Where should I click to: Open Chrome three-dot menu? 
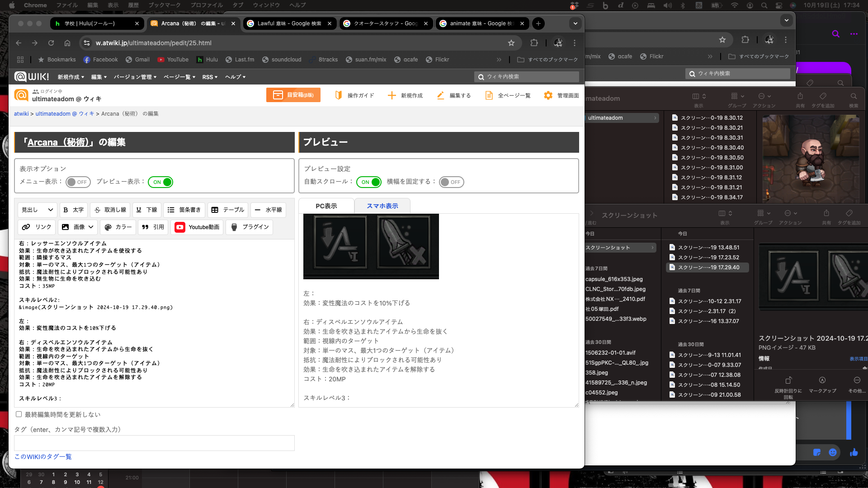[x=575, y=43]
